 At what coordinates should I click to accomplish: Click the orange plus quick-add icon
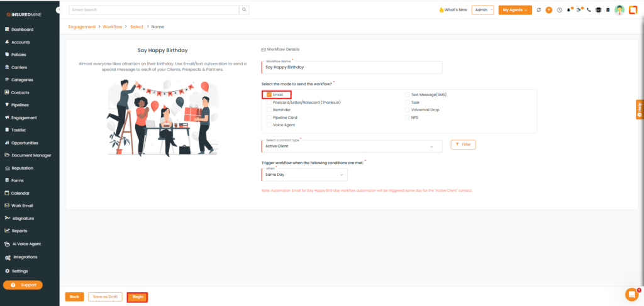pyautogui.click(x=549, y=10)
